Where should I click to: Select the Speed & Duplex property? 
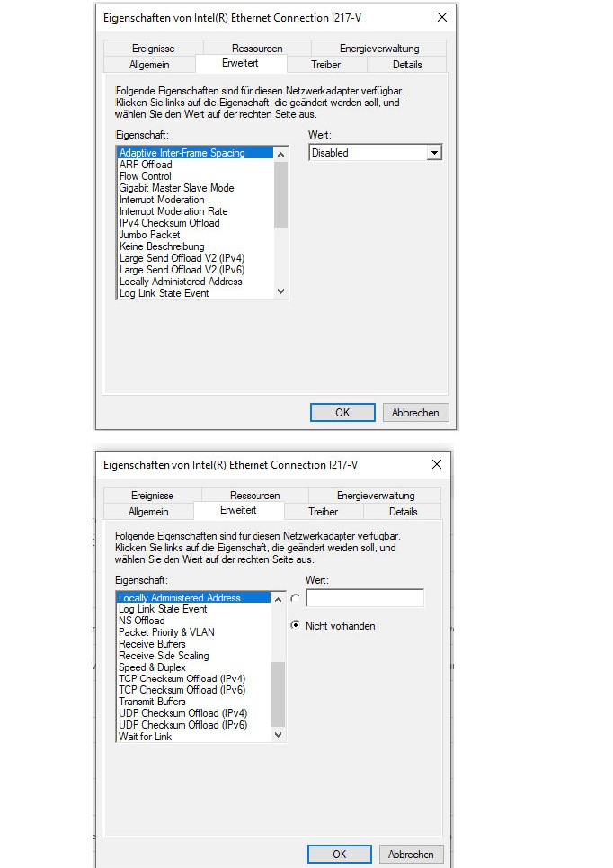(x=193, y=667)
